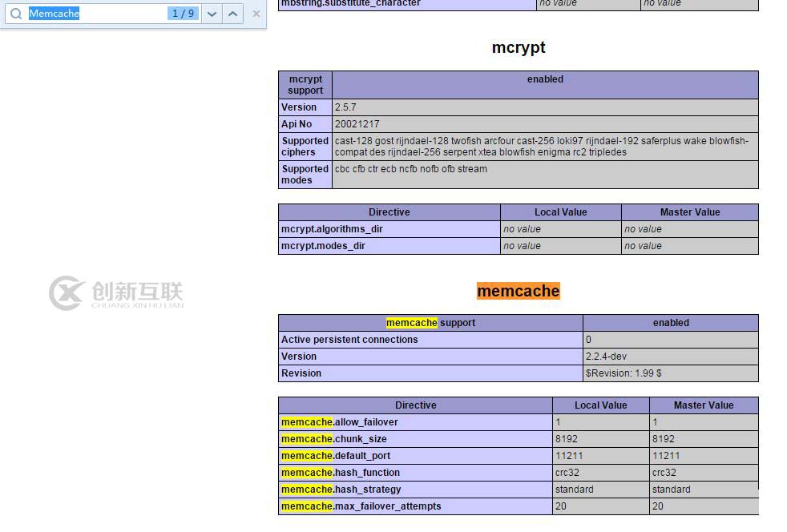Click the memcache.hash_strategy directive
Viewport: 787px width, 532px height.
[341, 490]
